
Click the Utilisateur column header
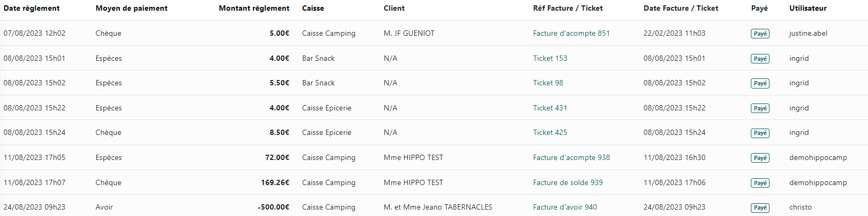(x=807, y=8)
